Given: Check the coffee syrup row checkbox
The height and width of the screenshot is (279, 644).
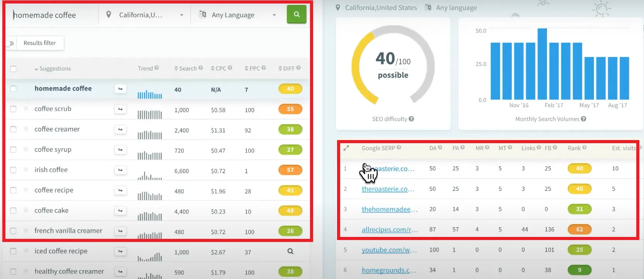Looking at the screenshot, I should tap(13, 150).
